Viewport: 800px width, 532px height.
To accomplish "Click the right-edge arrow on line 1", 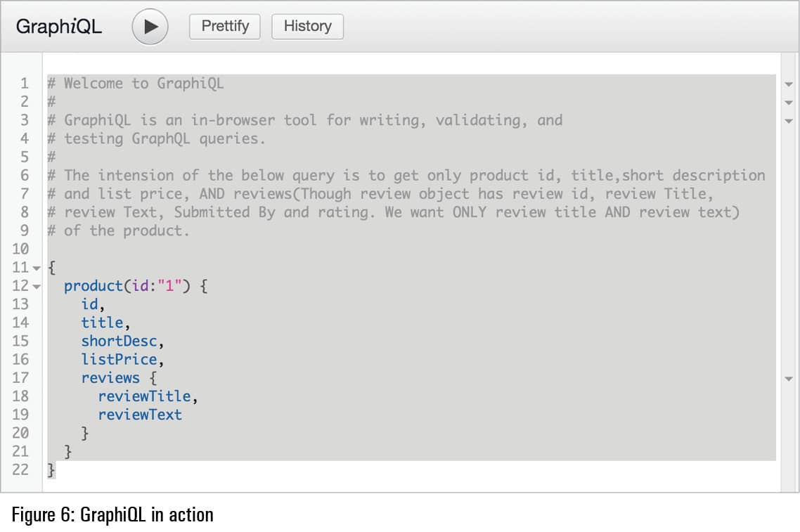I will 788,84.
